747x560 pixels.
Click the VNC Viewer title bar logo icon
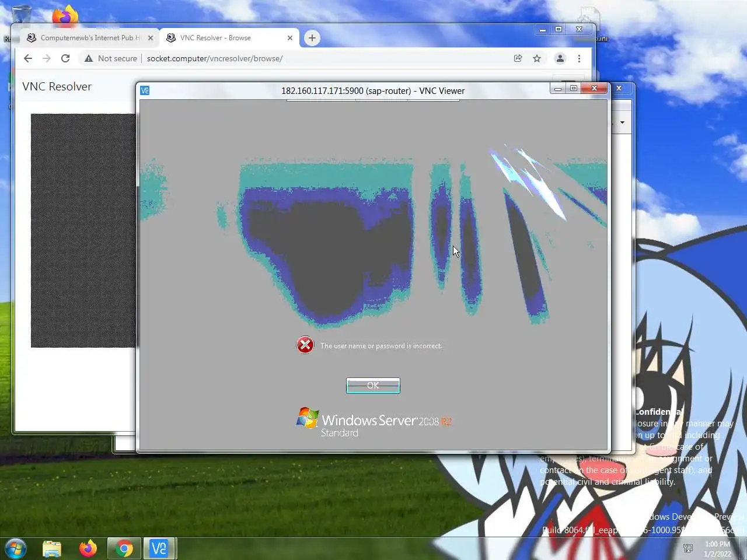(145, 90)
